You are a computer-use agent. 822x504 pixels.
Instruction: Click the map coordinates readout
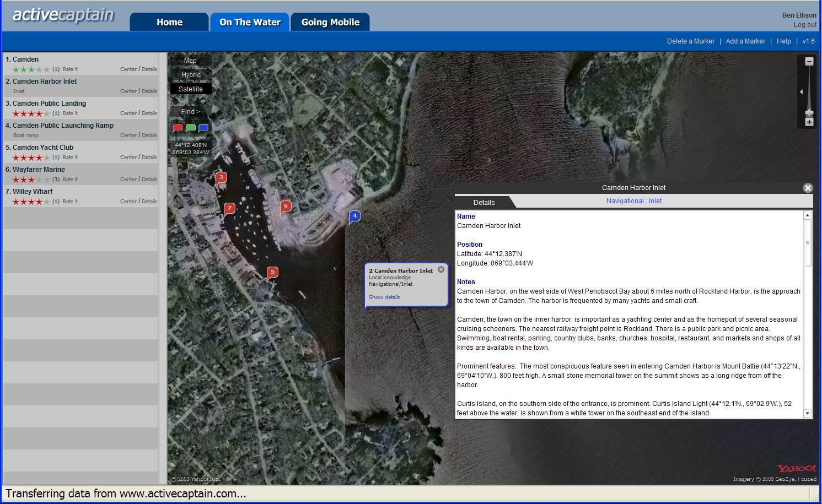191,149
